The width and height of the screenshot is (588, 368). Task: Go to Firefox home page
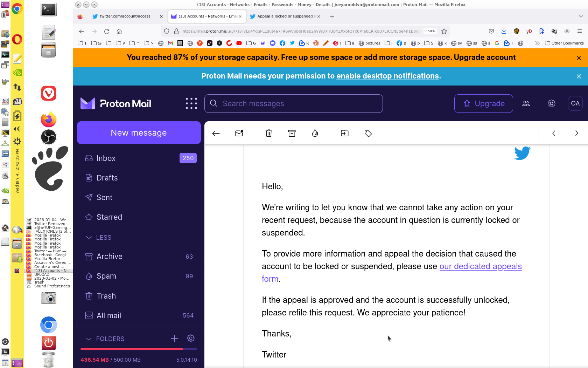[x=119, y=31]
